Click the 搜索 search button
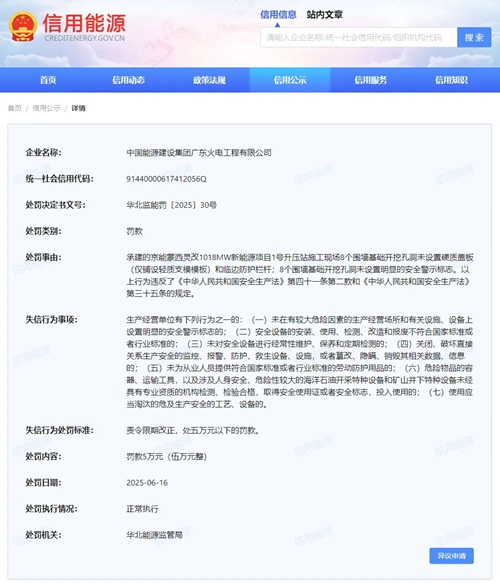Image resolution: width=500 pixels, height=583 pixels. (x=474, y=37)
